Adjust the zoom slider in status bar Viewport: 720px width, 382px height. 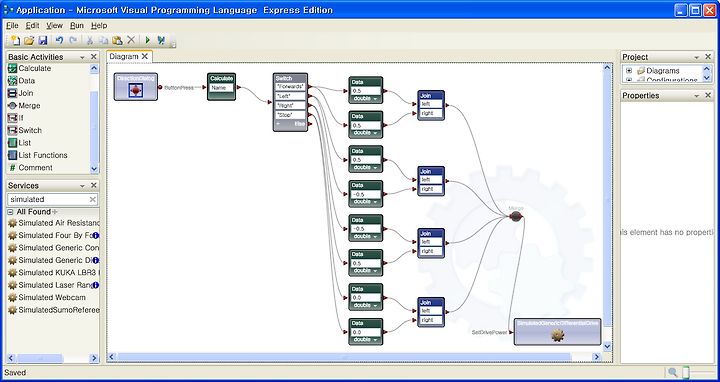(x=686, y=372)
